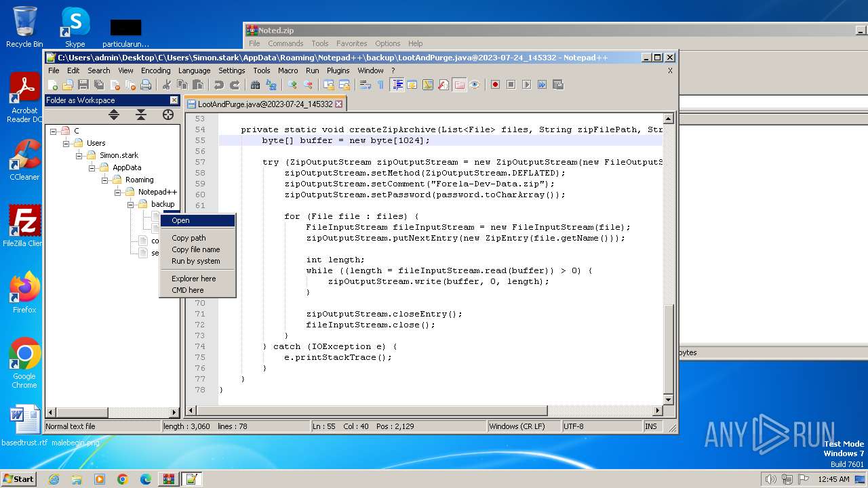The image size is (868, 488).
Task: Click the Copy toolbar icon
Action: tap(182, 85)
